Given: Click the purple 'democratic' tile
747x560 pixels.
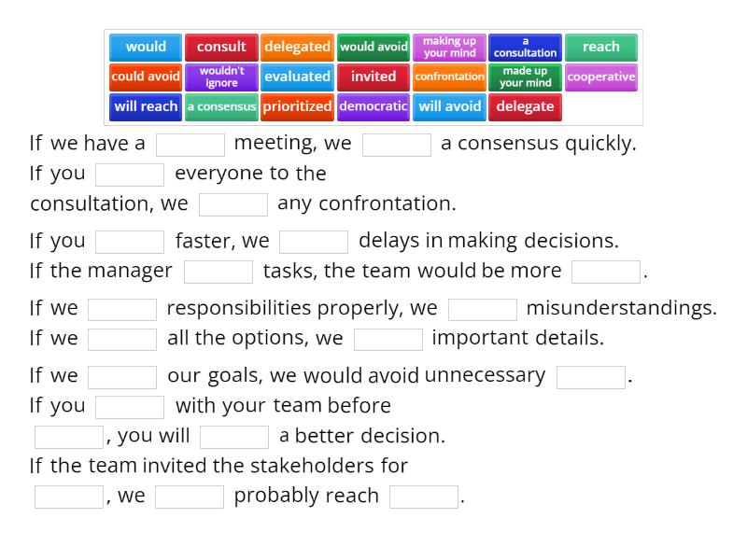Looking at the screenshot, I should (373, 106).
